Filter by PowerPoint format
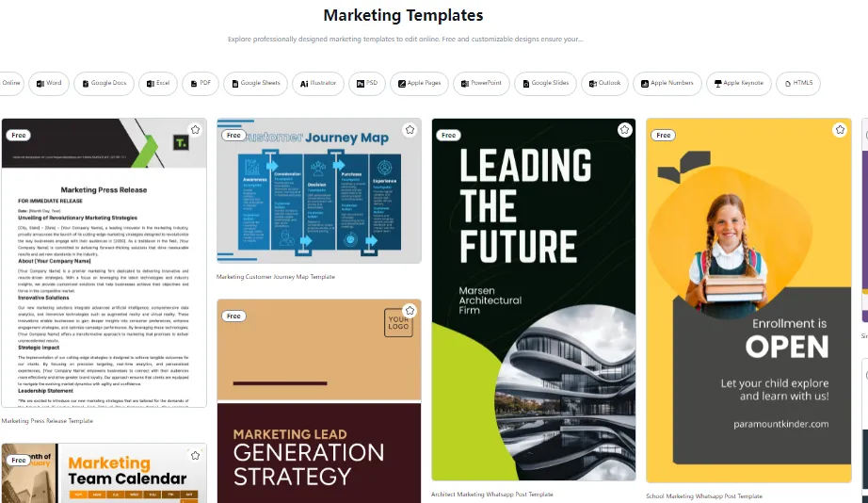Viewport: 868px width, 503px height. pyautogui.click(x=481, y=84)
